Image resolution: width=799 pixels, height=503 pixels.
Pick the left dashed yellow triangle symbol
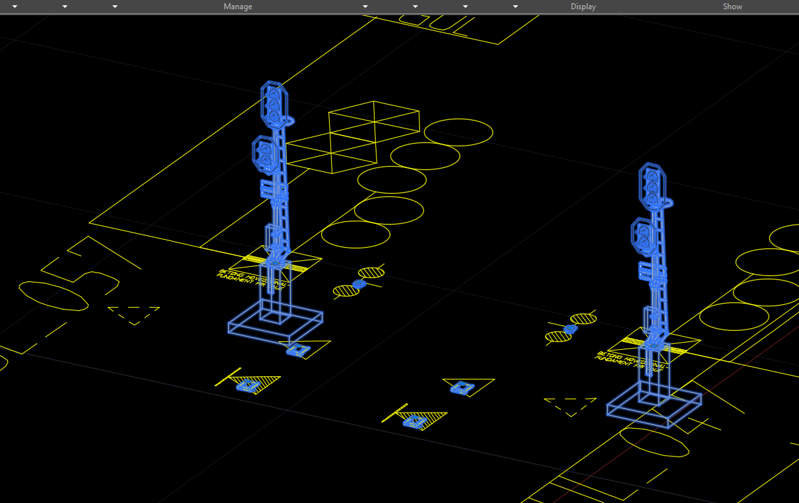pyautogui.click(x=134, y=314)
